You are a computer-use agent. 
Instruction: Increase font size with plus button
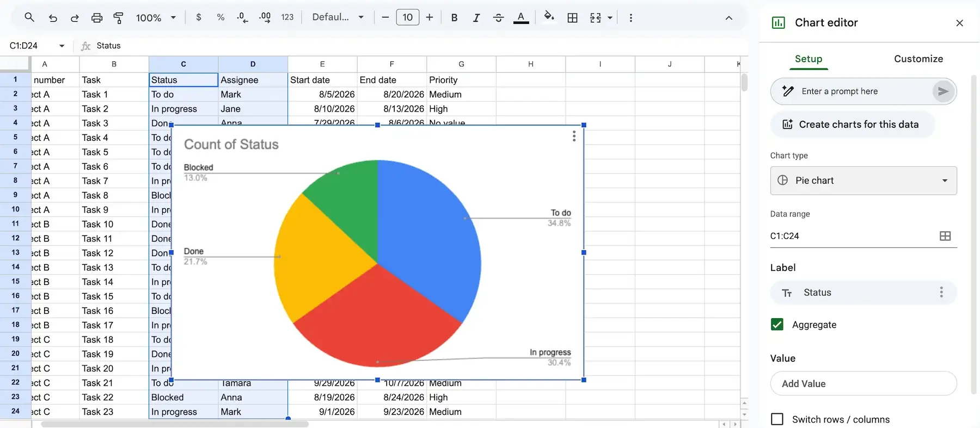[x=430, y=17]
